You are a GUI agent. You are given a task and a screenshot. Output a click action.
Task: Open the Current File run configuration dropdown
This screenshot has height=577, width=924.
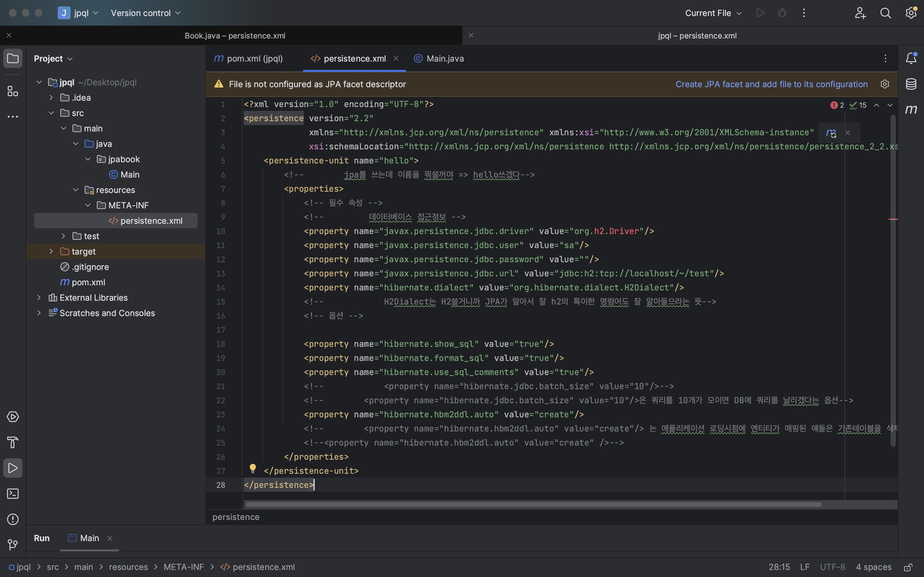713,13
